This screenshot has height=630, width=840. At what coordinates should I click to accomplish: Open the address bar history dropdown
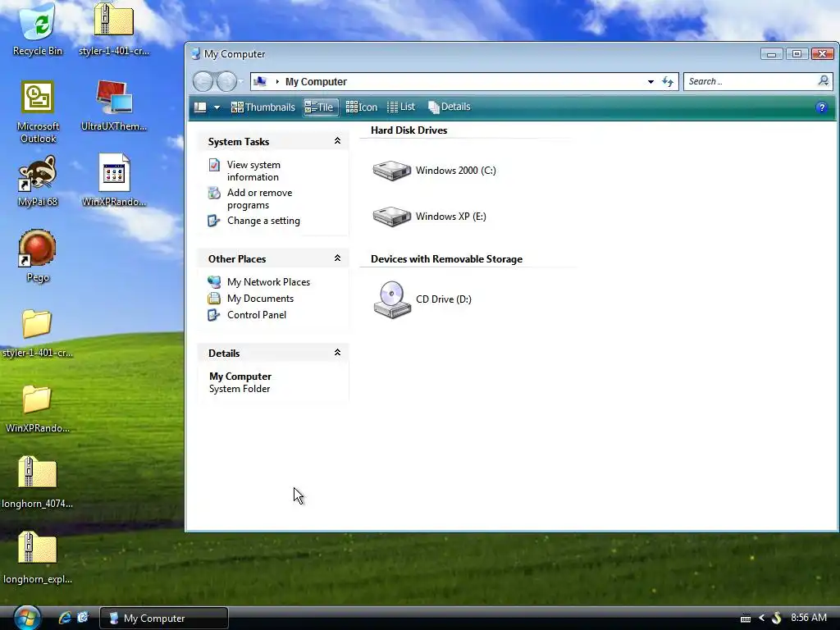[x=651, y=82]
